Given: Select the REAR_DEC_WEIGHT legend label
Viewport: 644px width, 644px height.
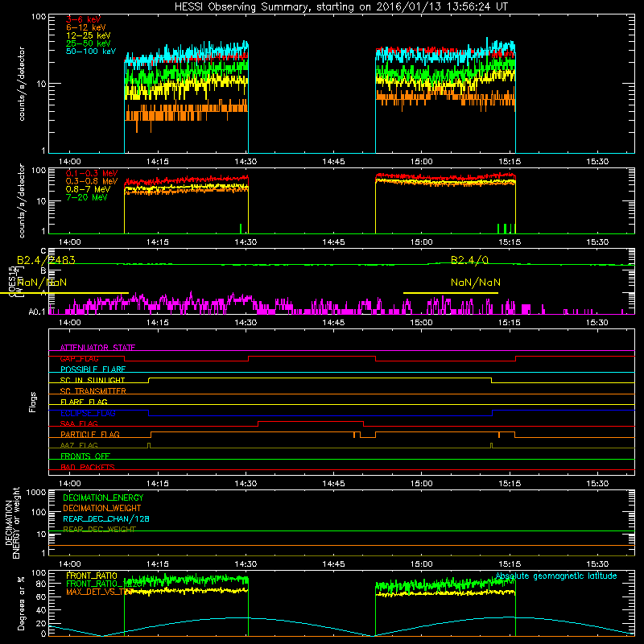Looking at the screenshot, I should [x=99, y=529].
